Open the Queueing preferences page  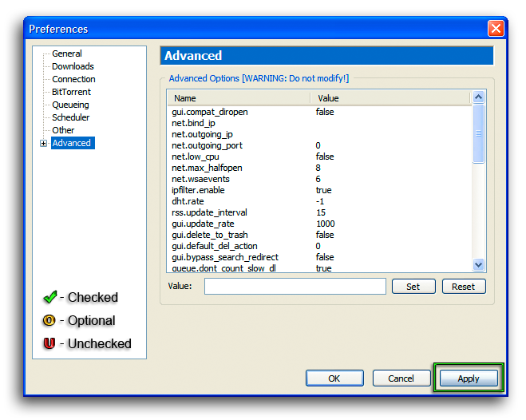click(70, 105)
